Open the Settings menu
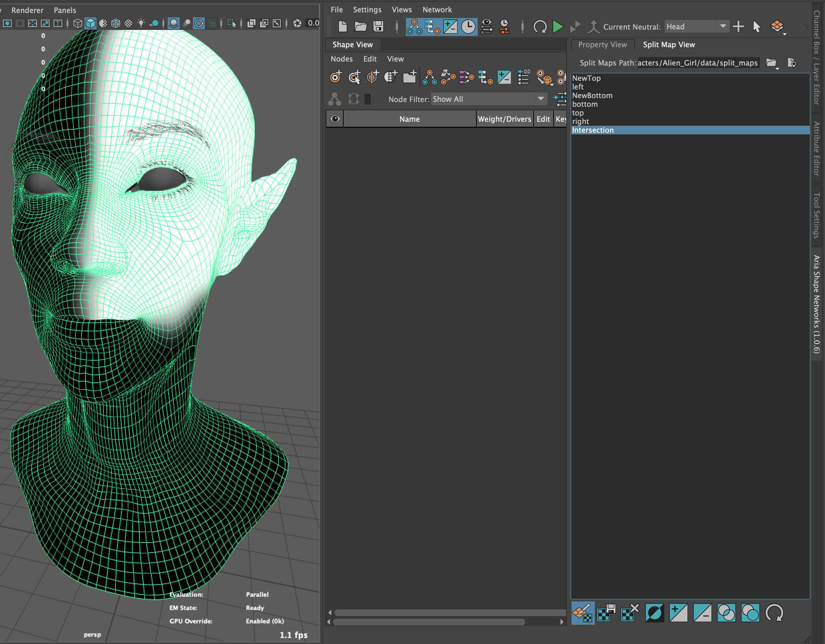This screenshot has width=825, height=644. [367, 9]
